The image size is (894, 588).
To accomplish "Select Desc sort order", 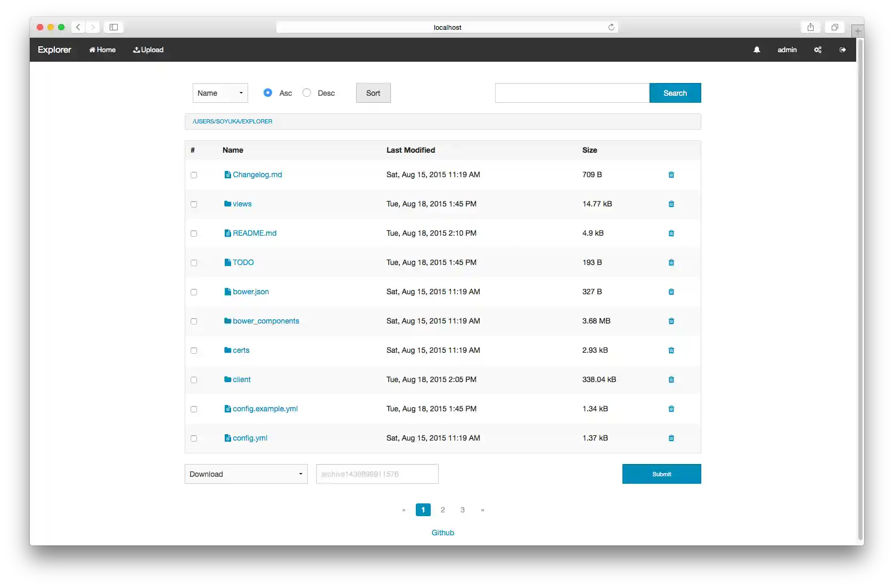I will click(307, 92).
